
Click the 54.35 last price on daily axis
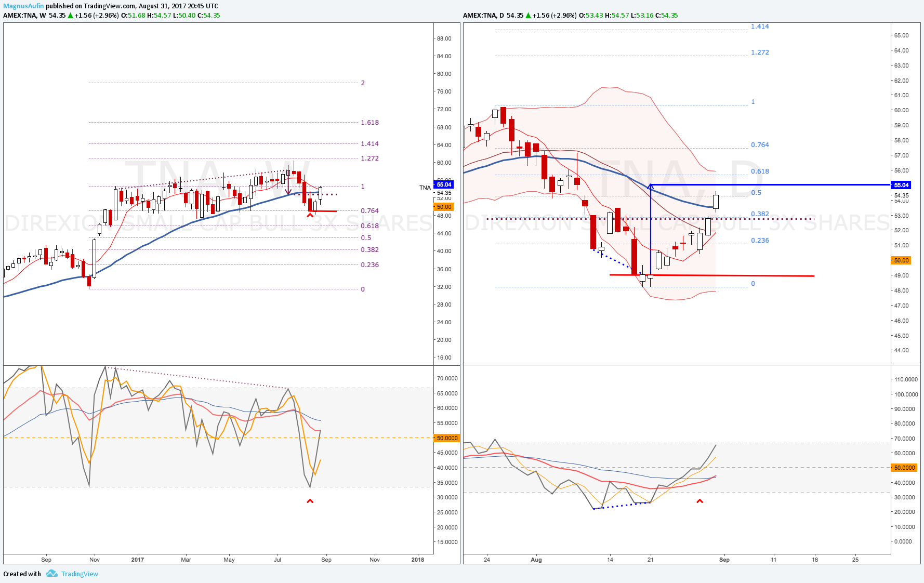click(901, 196)
